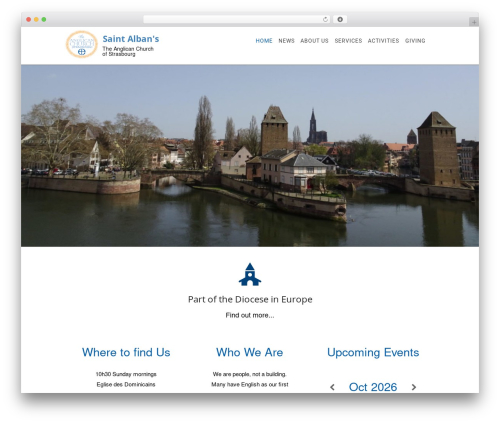Open the Services menu item
500x423 pixels.
[348, 41]
